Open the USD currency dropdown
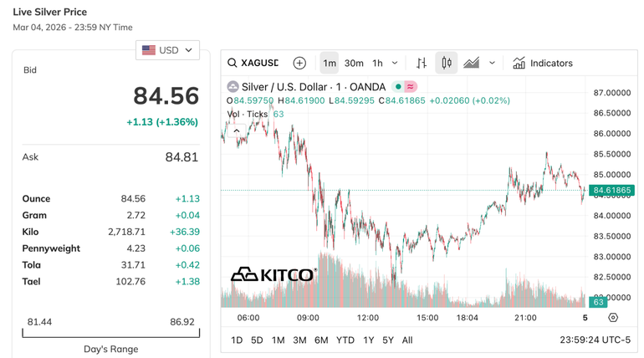 167,50
